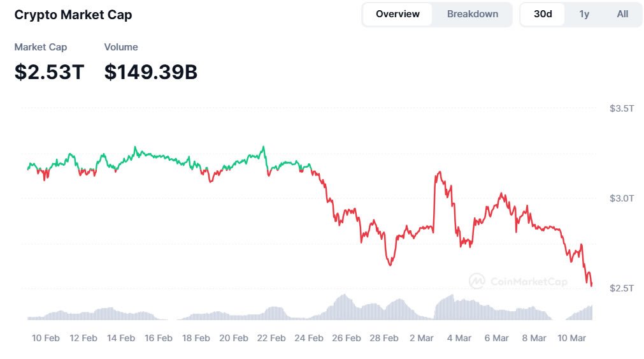The height and width of the screenshot is (359, 644).
Task: Pick the 10 Mar date label
Action: click(x=571, y=338)
